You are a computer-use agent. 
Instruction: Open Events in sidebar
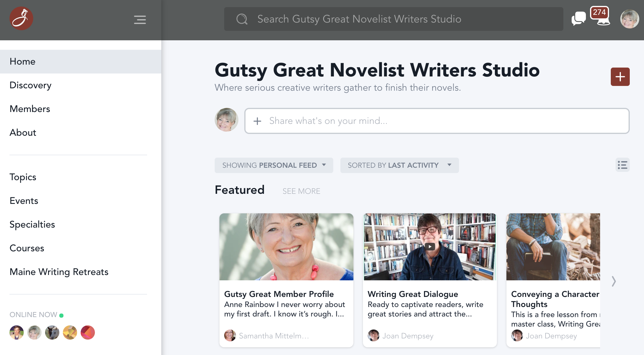pyautogui.click(x=81, y=201)
